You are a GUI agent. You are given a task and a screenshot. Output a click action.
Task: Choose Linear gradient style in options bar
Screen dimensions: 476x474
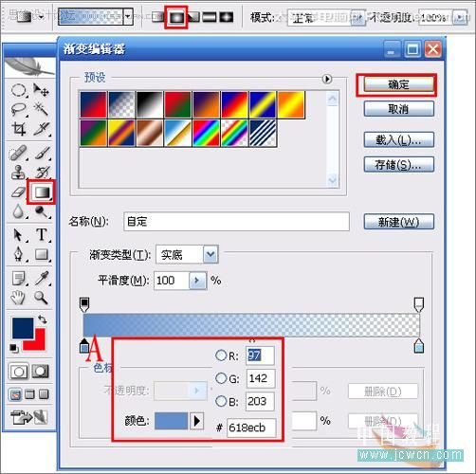[x=157, y=17]
